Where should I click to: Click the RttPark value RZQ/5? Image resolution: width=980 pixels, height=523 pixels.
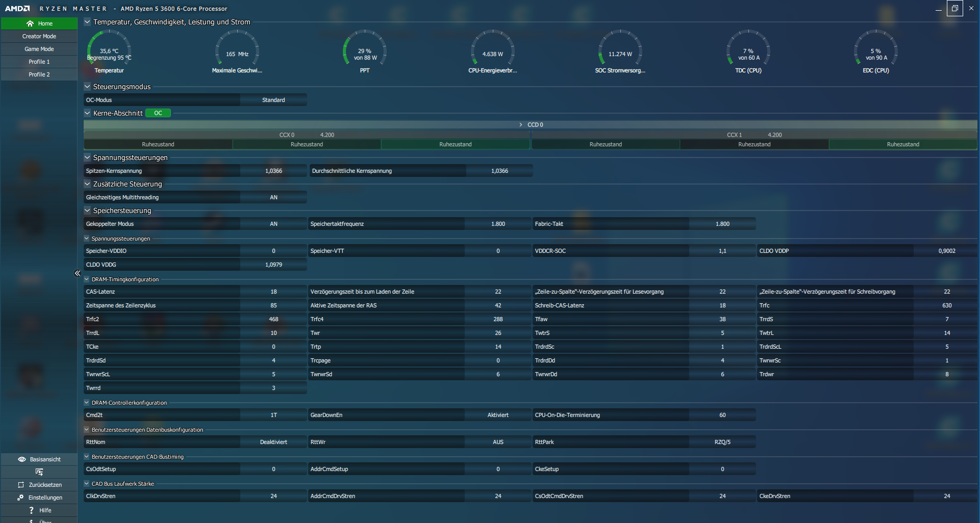[x=722, y=442]
